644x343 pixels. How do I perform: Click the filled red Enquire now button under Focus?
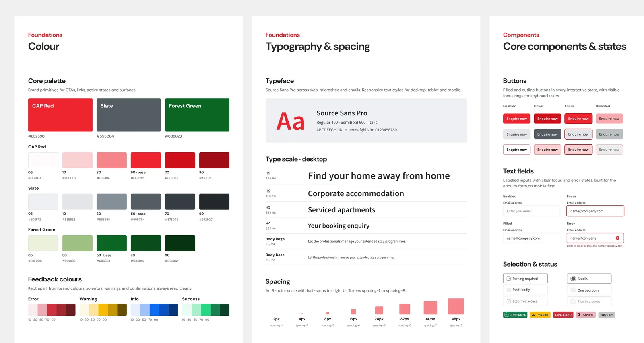pos(578,119)
